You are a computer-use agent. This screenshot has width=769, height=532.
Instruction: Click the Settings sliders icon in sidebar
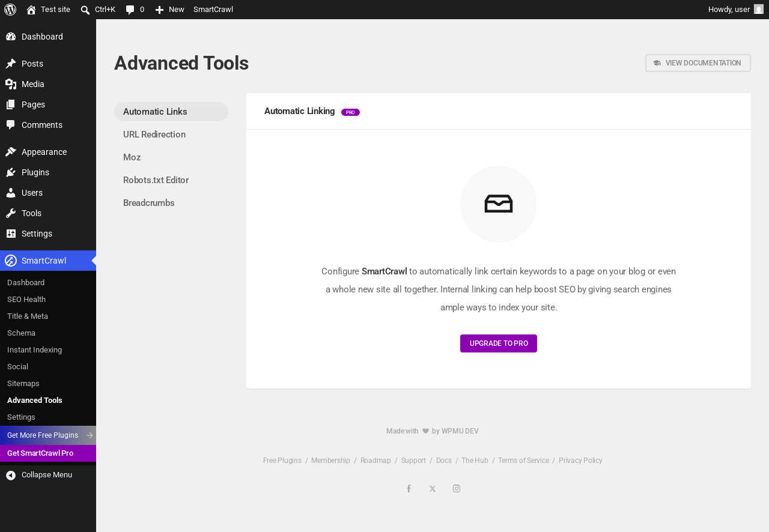tap(11, 234)
